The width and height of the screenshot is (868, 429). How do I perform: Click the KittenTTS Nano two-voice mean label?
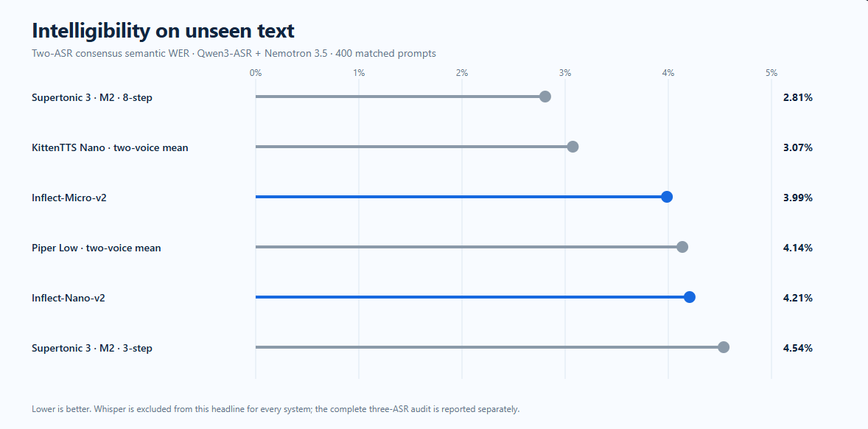(110, 148)
